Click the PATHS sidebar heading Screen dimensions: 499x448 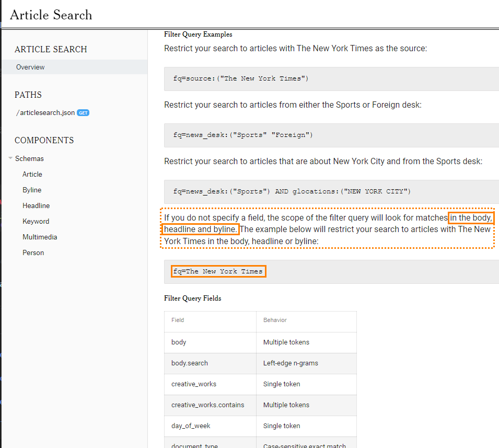click(28, 95)
